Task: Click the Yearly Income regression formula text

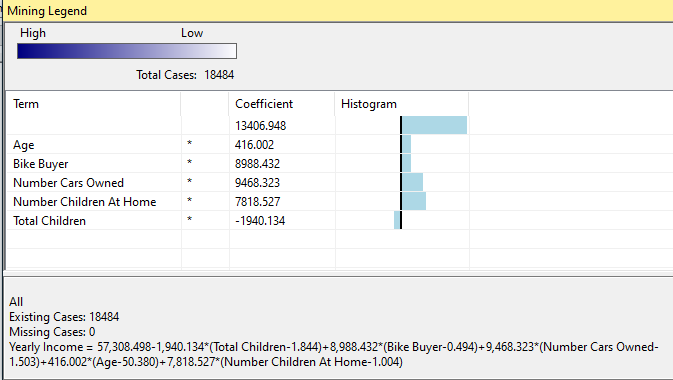Action: click(333, 354)
